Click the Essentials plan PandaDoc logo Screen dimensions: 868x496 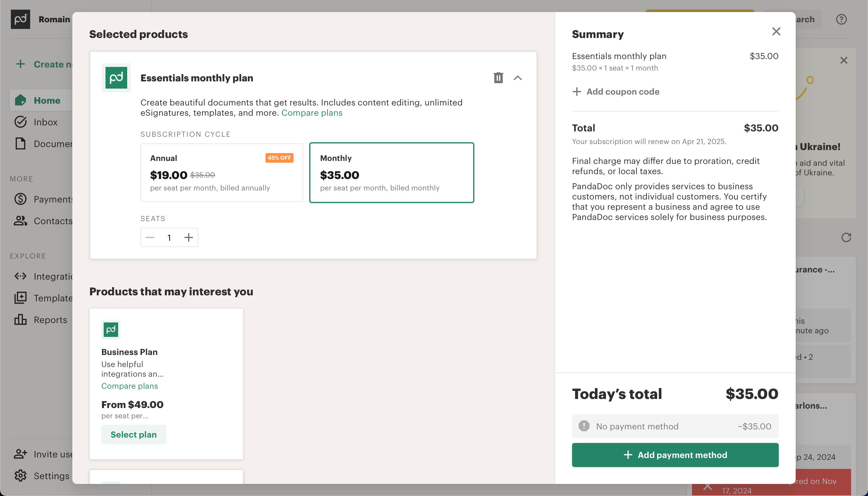[x=116, y=78]
